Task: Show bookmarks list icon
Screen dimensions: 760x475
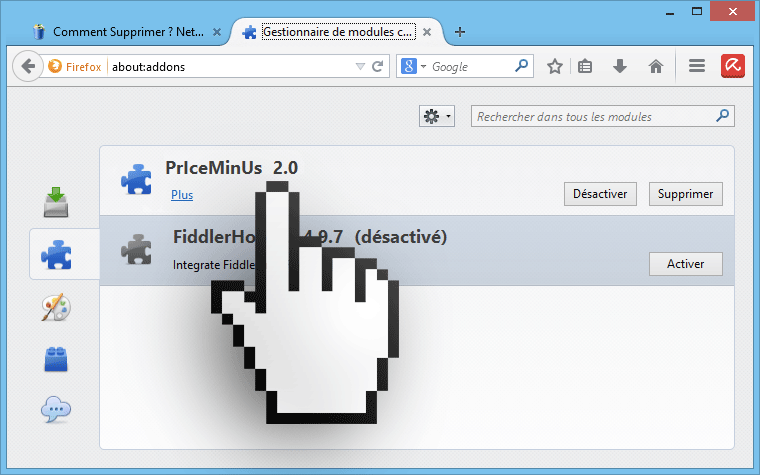Action: click(x=585, y=66)
